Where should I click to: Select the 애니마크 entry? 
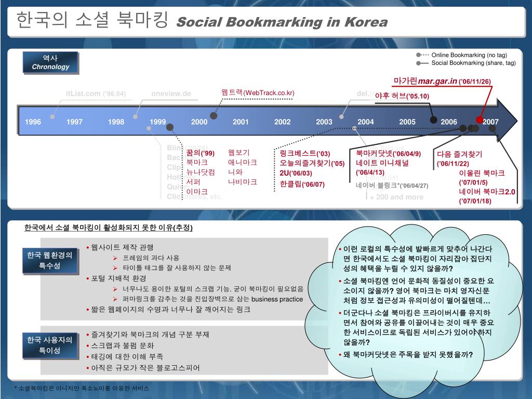[x=242, y=162]
